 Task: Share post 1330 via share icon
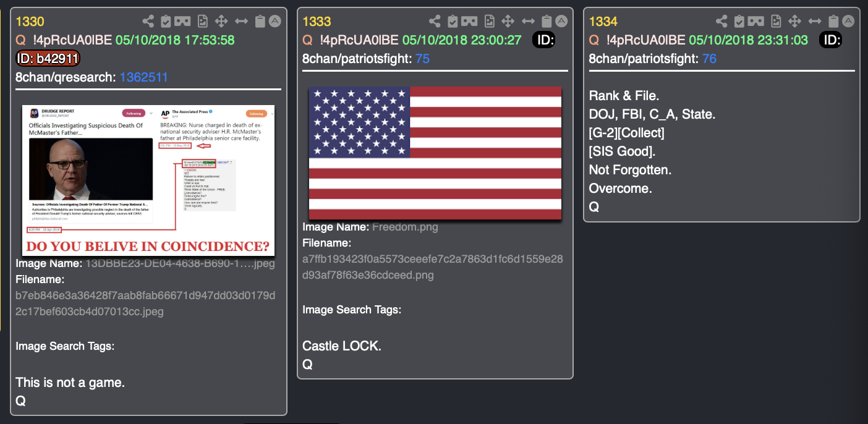148,21
